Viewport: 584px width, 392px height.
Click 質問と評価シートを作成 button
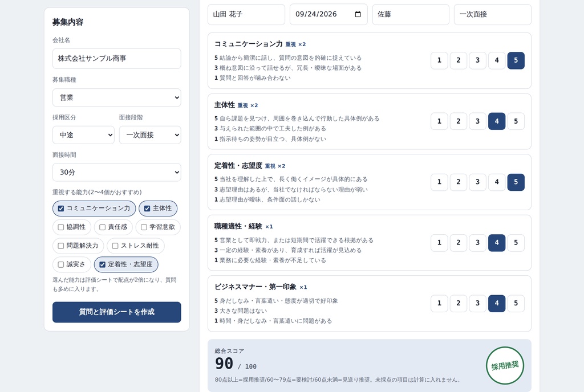coord(116,312)
